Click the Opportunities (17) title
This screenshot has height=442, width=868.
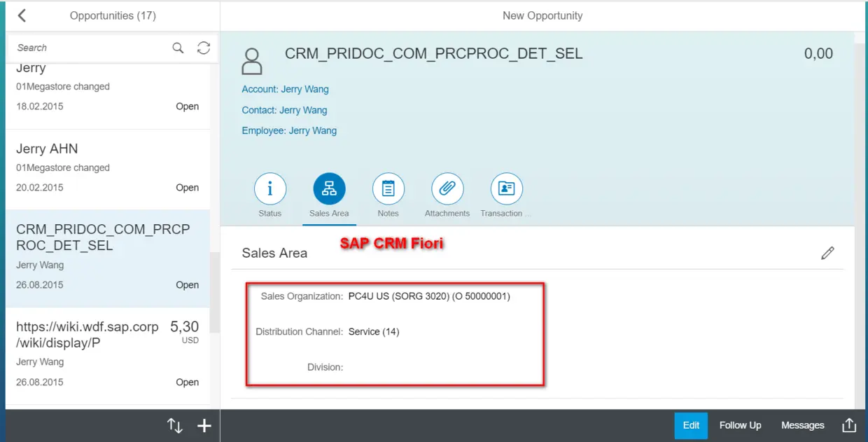[113, 15]
